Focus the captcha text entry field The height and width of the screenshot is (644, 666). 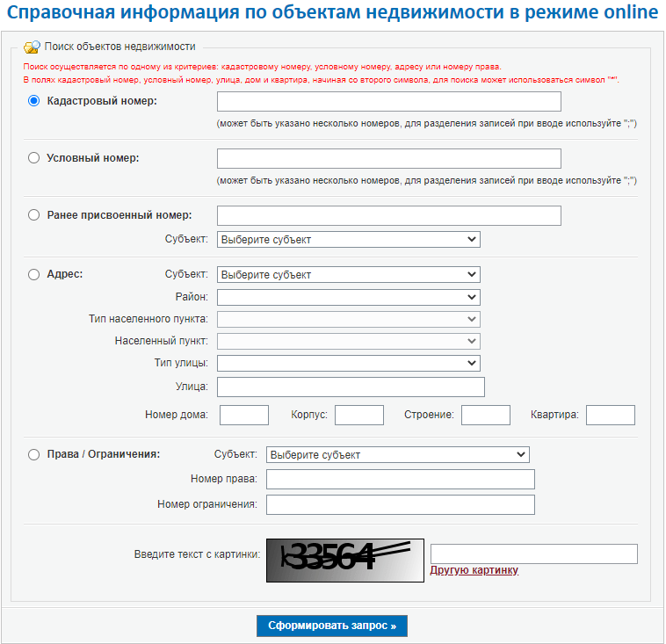[533, 554]
